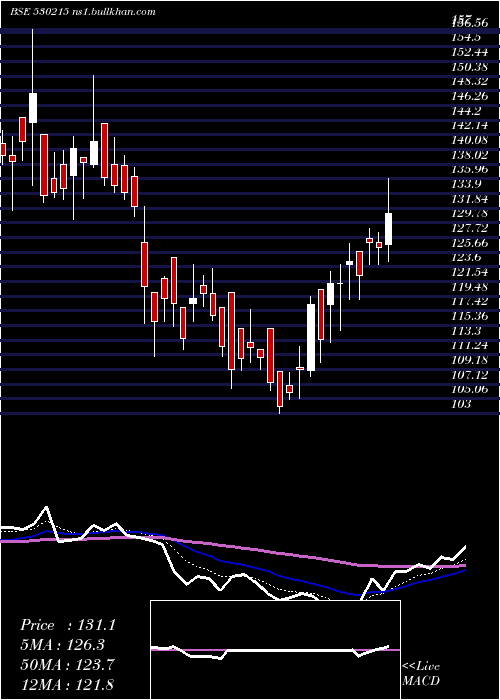Click the '50MA : 123.7' readout

[x=68, y=665]
